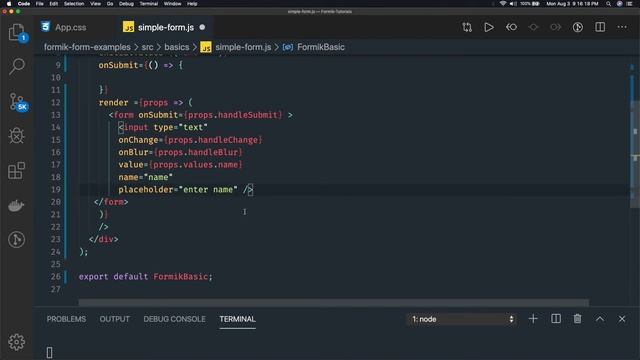Click on FormikBasic in export default line

[180, 276]
